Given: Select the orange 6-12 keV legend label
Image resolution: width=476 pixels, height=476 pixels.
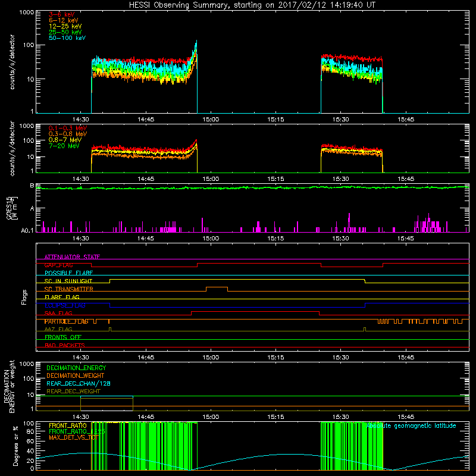Looking at the screenshot, I should pos(63,20).
